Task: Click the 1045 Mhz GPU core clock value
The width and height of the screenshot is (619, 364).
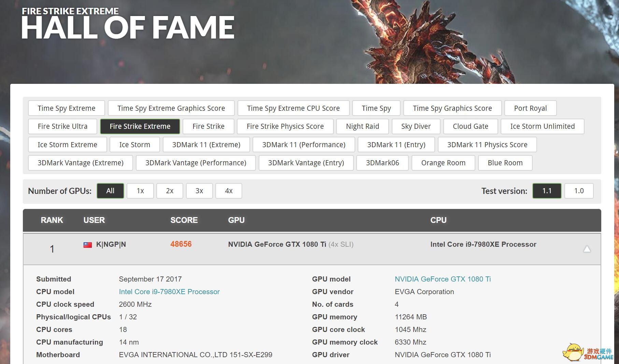Action: (x=411, y=330)
